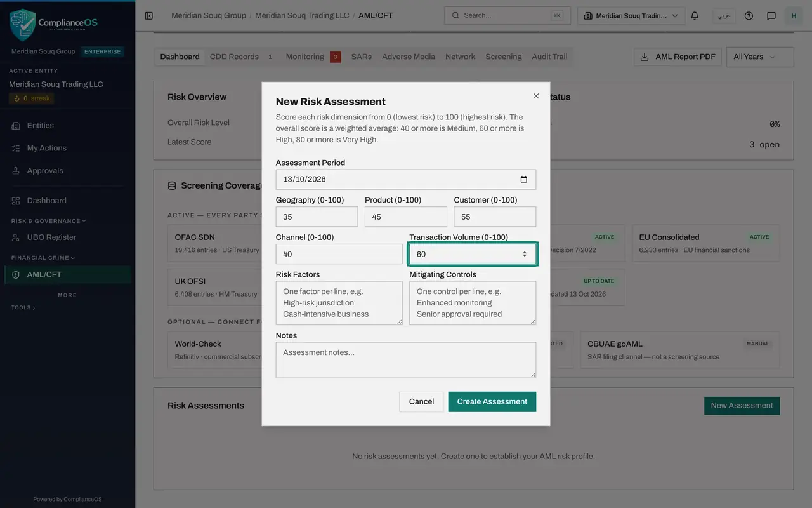Open the chat feedback icon
This screenshot has height=508, width=812.
coord(771,15)
